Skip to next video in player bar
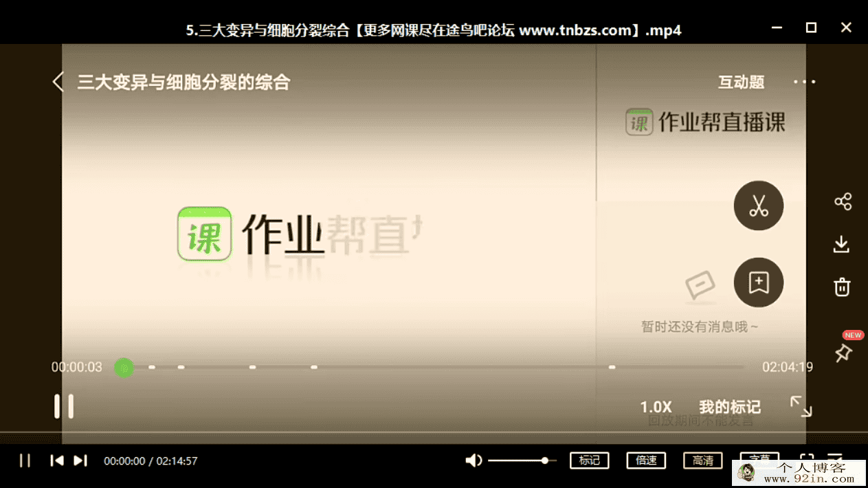Image resolution: width=868 pixels, height=488 pixels. pyautogui.click(x=80, y=461)
